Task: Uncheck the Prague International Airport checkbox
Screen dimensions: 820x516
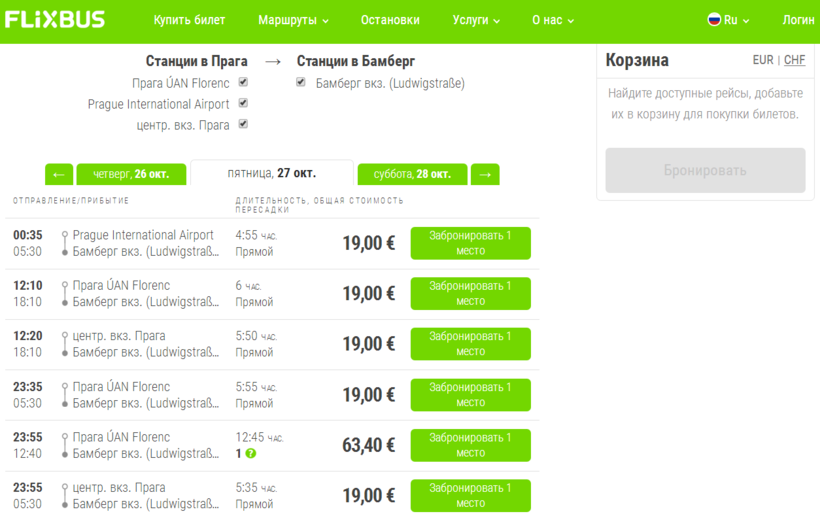Action: (x=243, y=103)
